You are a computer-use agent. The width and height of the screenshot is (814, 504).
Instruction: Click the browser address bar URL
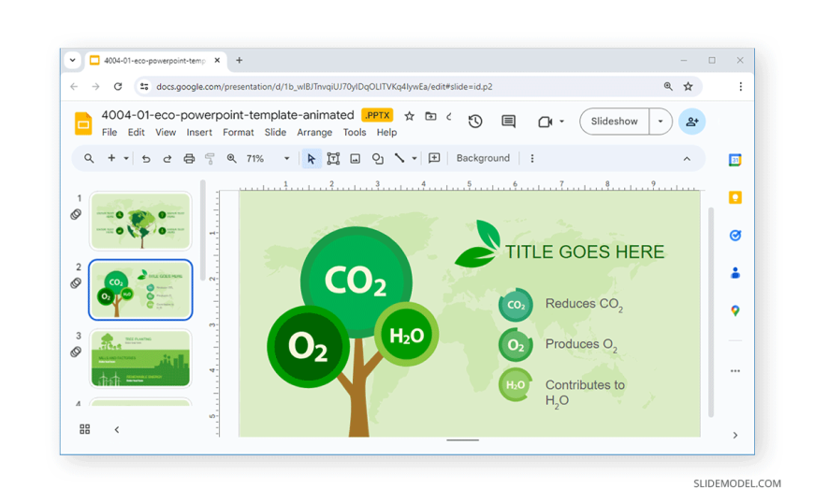pyautogui.click(x=325, y=87)
